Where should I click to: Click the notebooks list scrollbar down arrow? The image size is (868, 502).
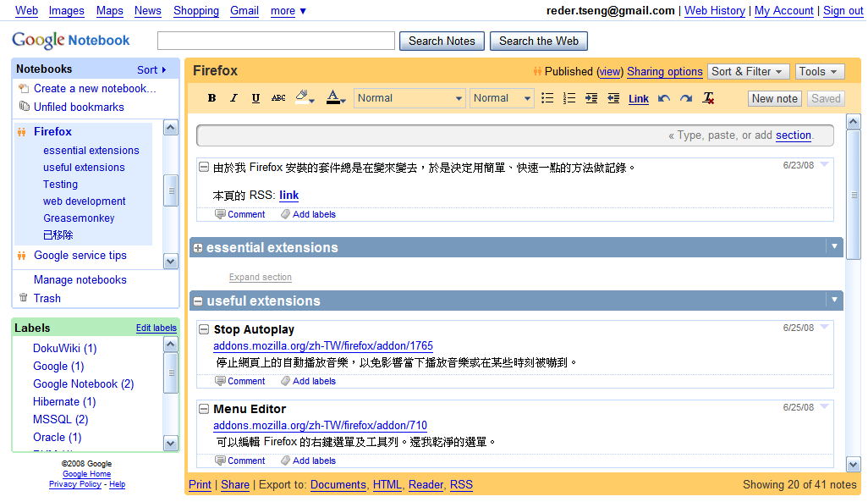[x=171, y=262]
